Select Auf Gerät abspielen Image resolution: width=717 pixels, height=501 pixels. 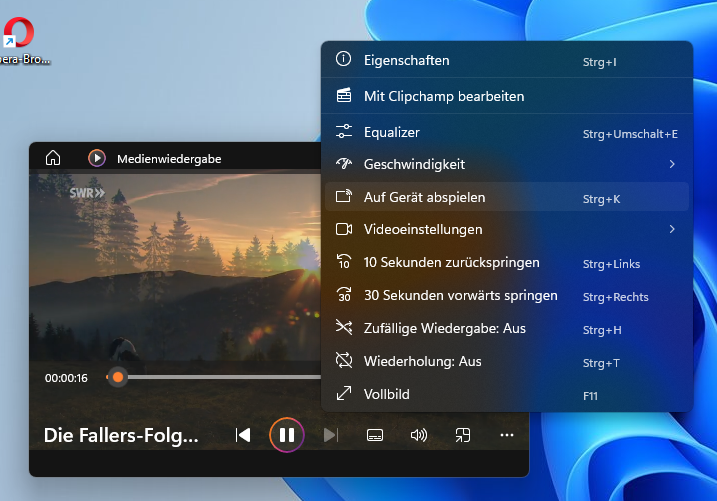(507, 197)
